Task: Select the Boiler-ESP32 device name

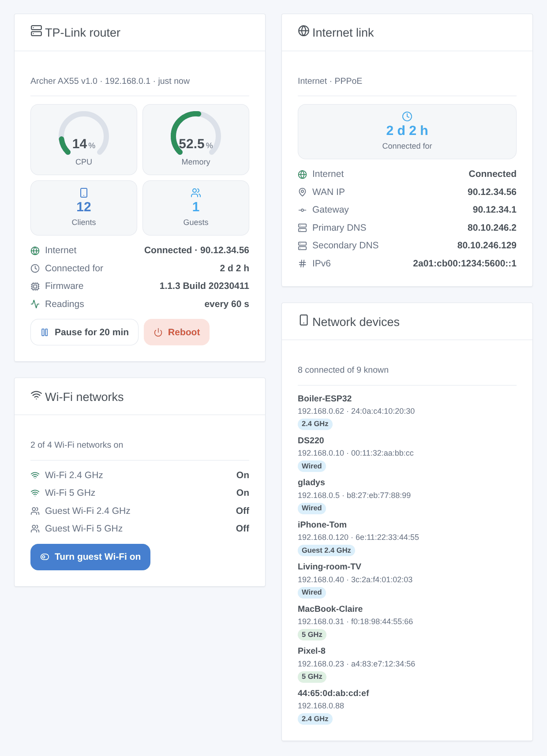Action: [x=325, y=398]
